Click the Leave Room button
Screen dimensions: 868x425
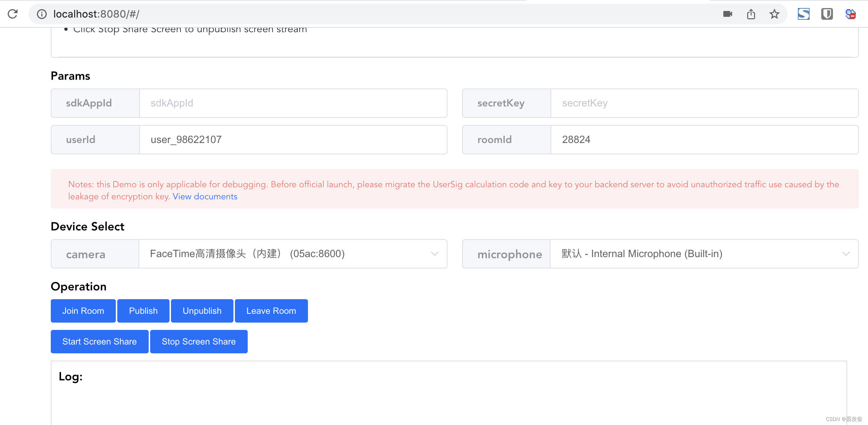click(x=271, y=311)
